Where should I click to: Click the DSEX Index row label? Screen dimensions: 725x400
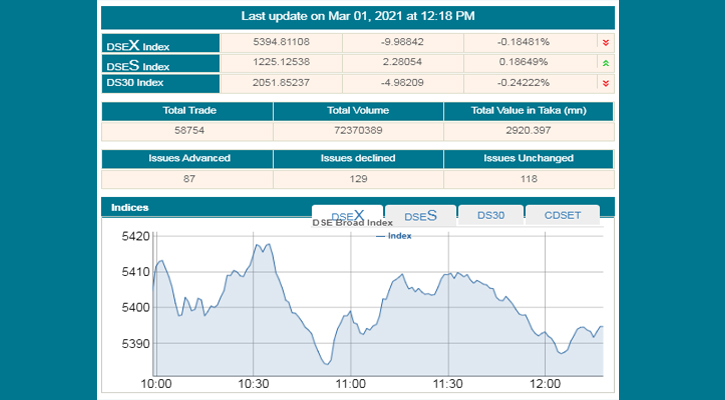(x=160, y=45)
